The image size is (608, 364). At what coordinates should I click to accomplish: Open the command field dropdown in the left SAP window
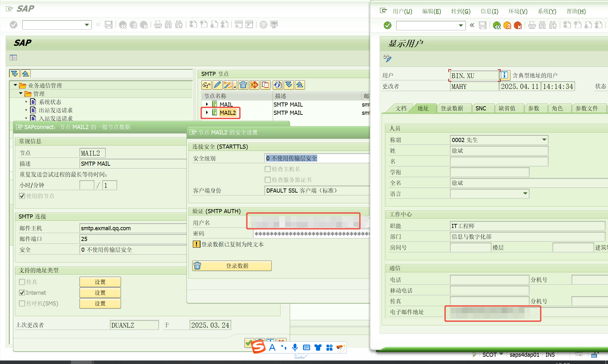click(x=87, y=25)
